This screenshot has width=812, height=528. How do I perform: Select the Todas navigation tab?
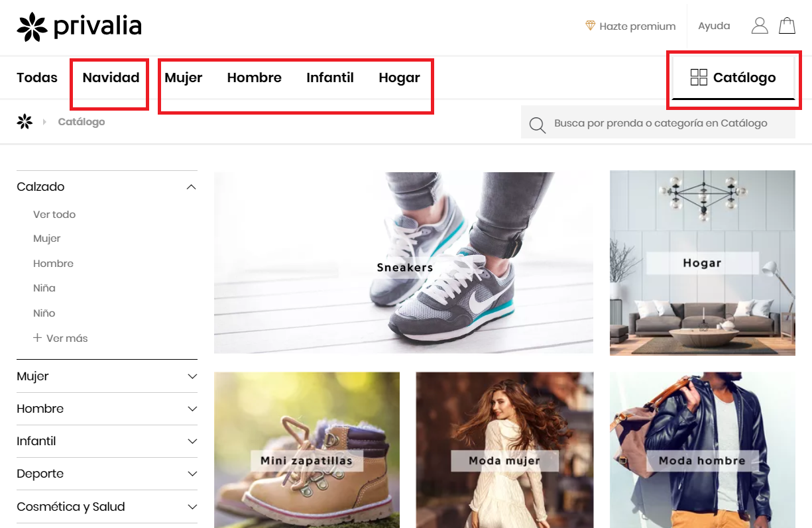(x=37, y=78)
